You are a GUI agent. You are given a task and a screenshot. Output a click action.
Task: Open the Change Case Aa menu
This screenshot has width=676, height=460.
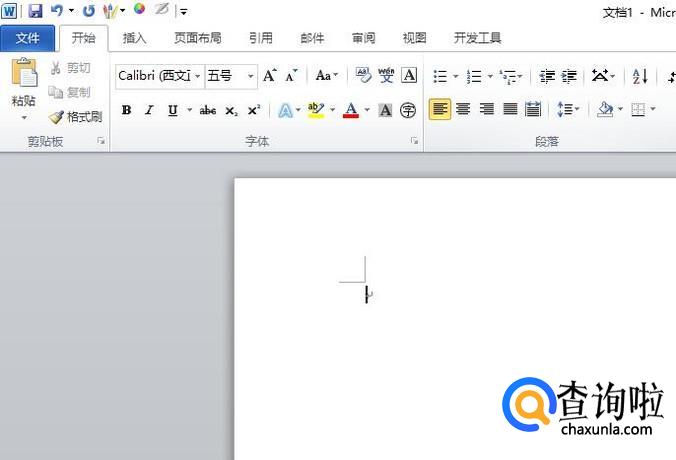point(326,75)
